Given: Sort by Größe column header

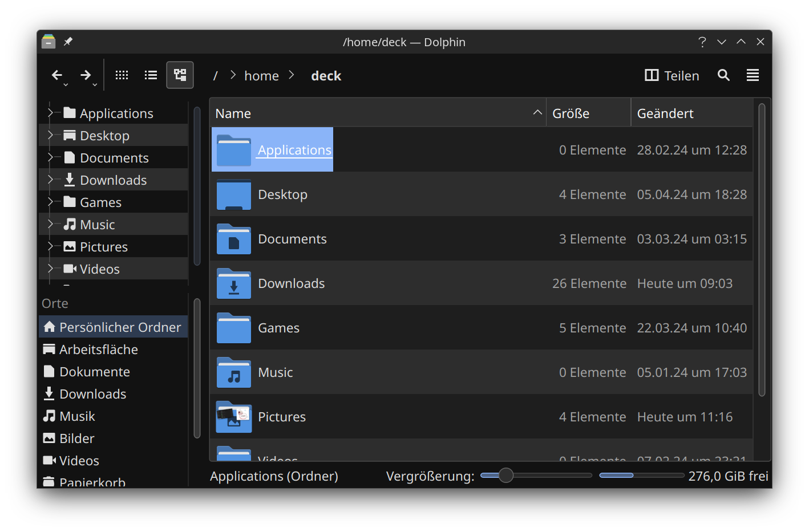Looking at the screenshot, I should (588, 113).
